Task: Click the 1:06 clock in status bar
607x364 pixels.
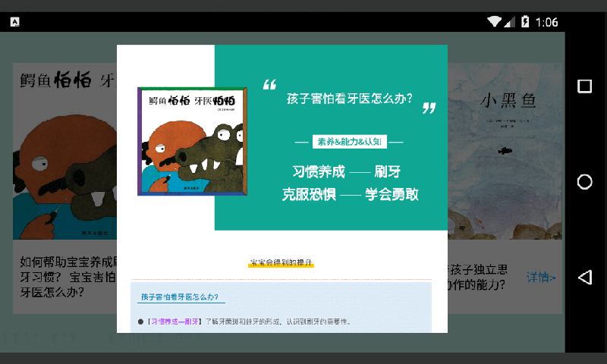Action: 547,22
